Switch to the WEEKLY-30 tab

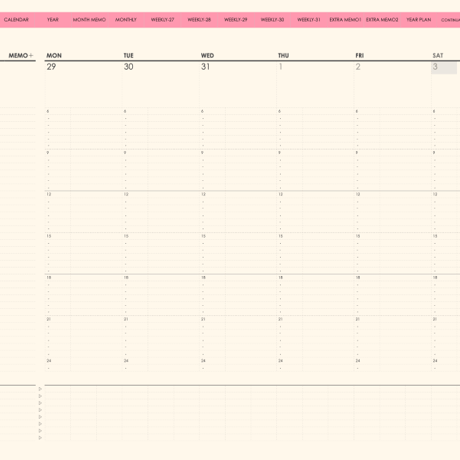272,20
